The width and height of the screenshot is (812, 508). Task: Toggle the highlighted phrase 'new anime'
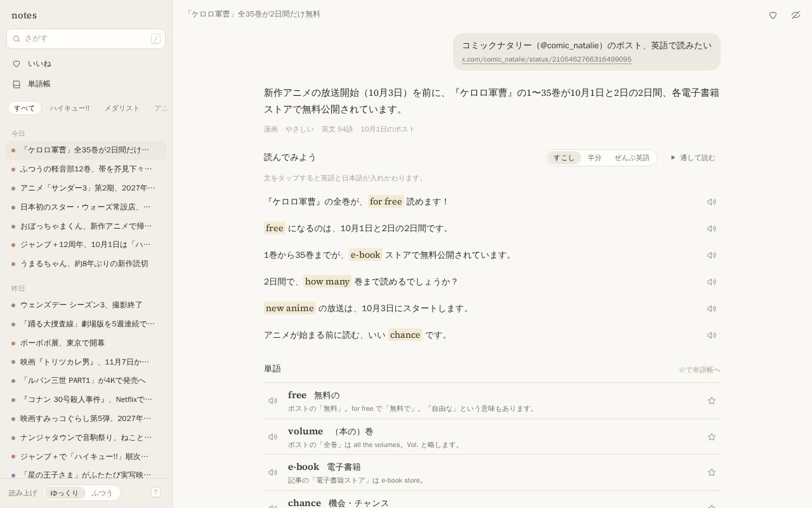pyautogui.click(x=290, y=308)
